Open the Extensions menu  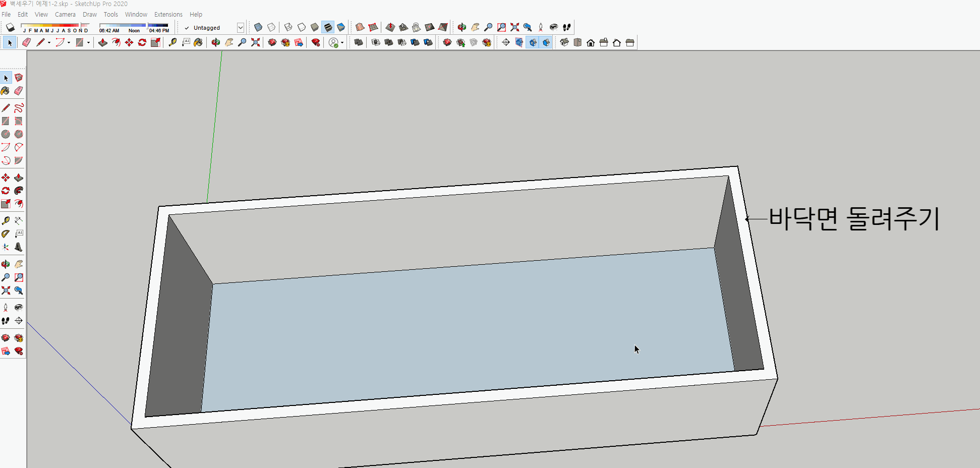(168, 15)
